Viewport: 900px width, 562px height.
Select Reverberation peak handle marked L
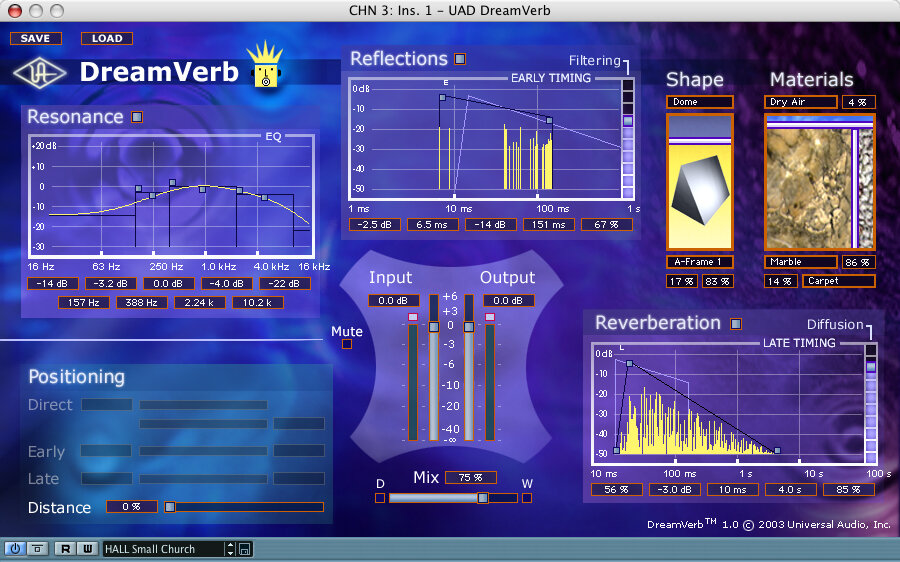point(630,363)
